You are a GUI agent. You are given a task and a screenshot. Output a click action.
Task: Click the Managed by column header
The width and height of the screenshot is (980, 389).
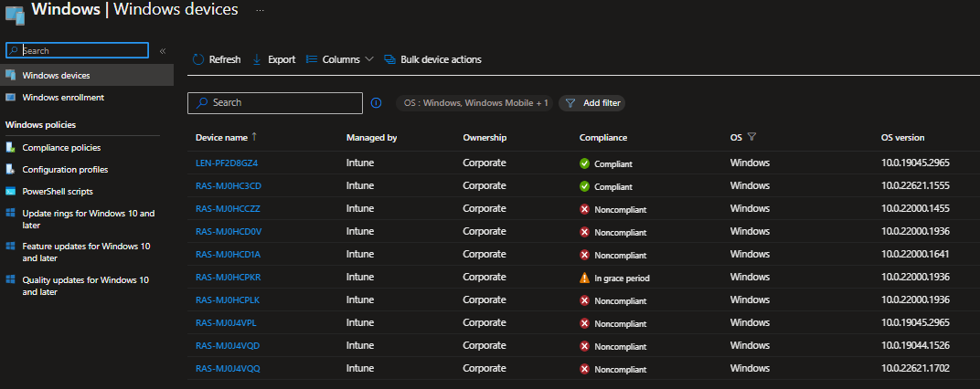[x=372, y=137]
